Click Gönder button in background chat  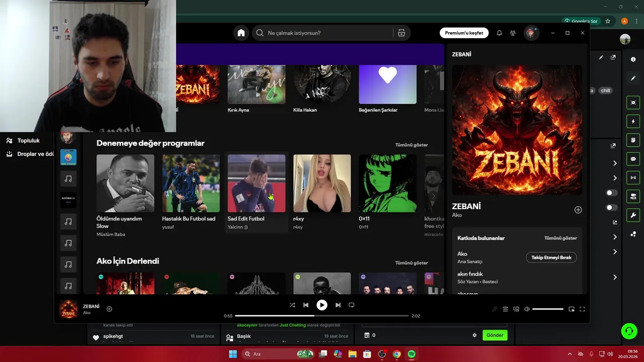pyautogui.click(x=495, y=335)
